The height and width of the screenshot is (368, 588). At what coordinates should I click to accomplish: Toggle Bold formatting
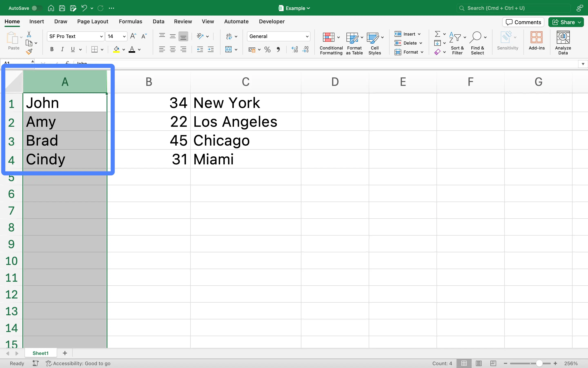(52, 49)
